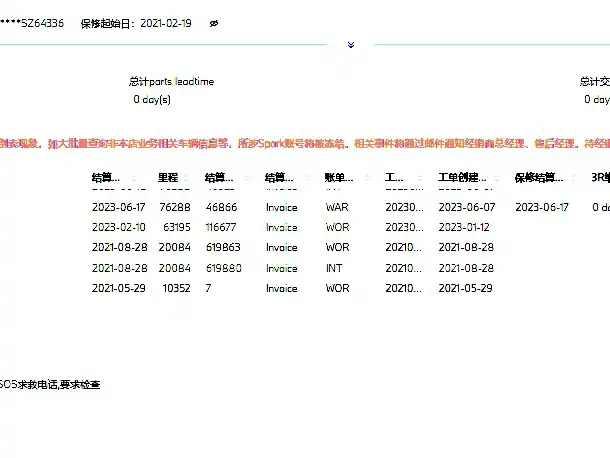
Task: Select the 工单创建 column header
Action: (x=462, y=178)
